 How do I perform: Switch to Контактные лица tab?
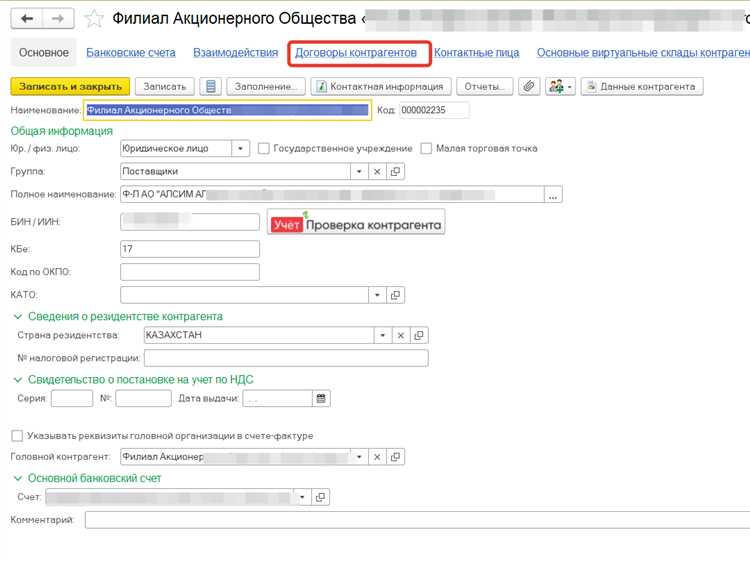pyautogui.click(x=476, y=53)
